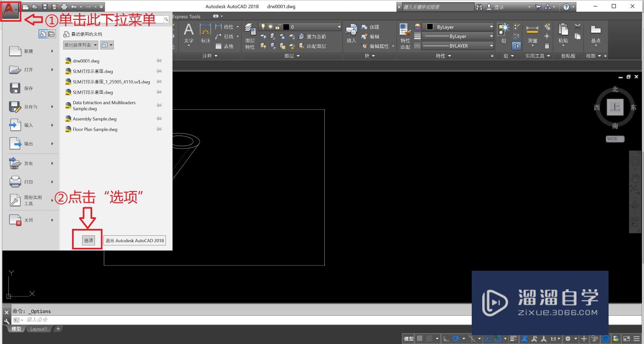Click the 编辑属性 (Edit Attributes) tool
This screenshot has height=344, width=644.
[376, 46]
